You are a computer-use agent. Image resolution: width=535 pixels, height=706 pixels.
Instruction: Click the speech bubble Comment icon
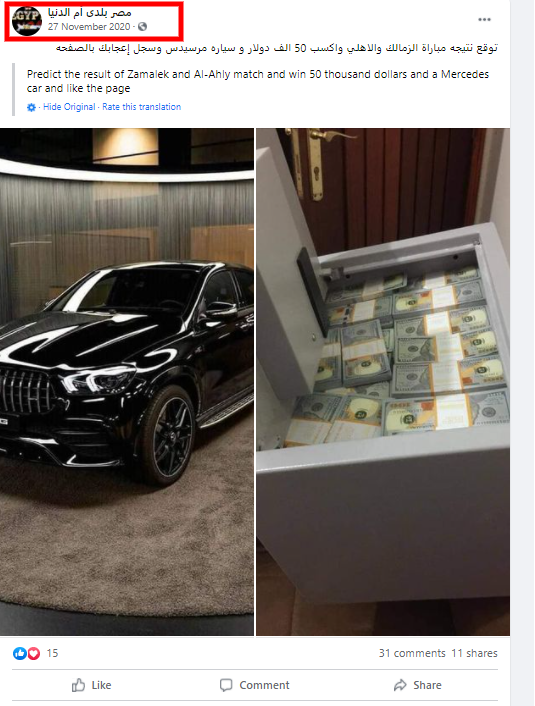click(x=226, y=685)
